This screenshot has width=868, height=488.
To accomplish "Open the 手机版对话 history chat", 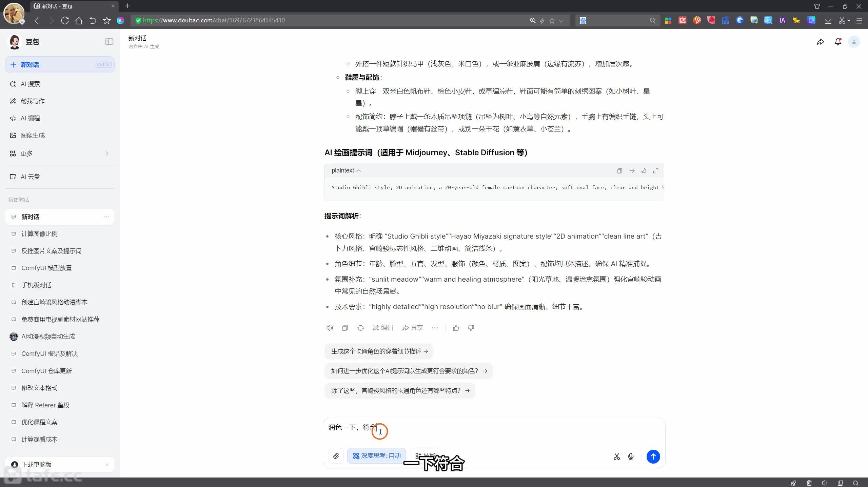I will (60, 285).
